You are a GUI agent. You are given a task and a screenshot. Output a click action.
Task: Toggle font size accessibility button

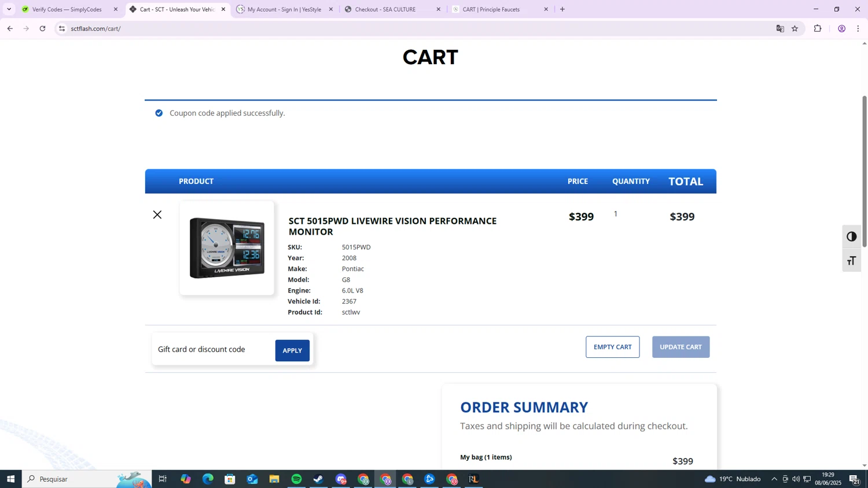click(x=851, y=261)
